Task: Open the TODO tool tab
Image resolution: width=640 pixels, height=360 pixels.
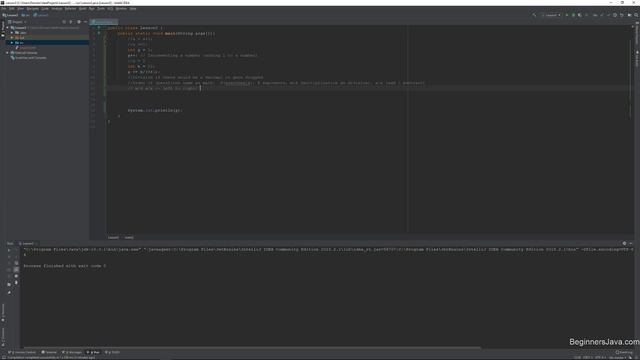Action: [113, 352]
